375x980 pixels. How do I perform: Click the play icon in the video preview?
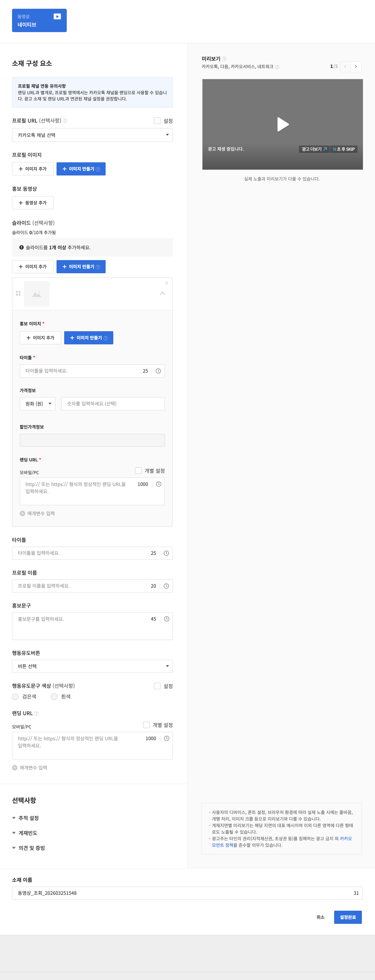[x=283, y=124]
